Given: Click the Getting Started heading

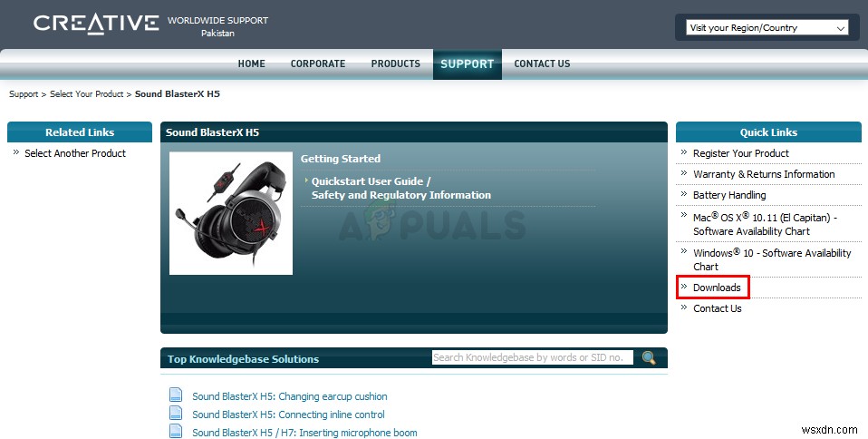Looking at the screenshot, I should click(x=341, y=159).
